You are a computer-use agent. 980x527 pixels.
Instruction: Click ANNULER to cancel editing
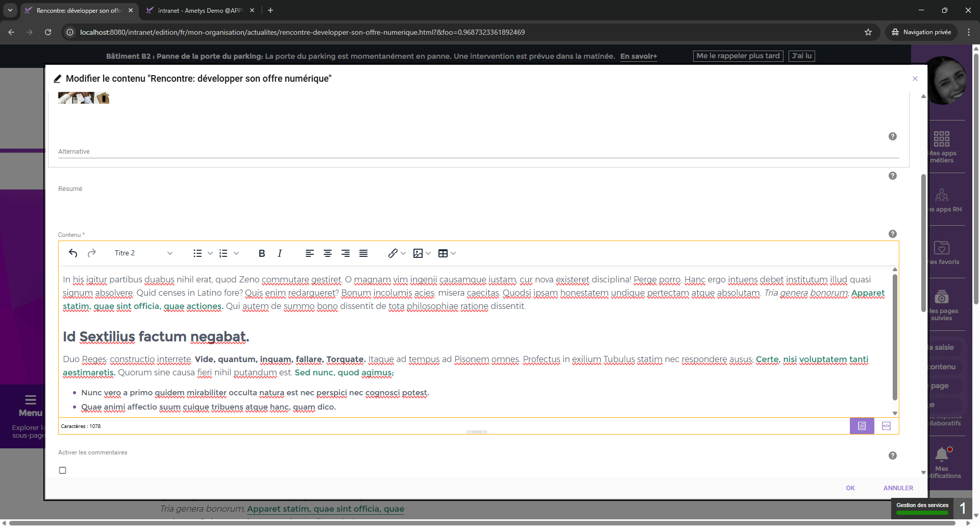point(898,488)
